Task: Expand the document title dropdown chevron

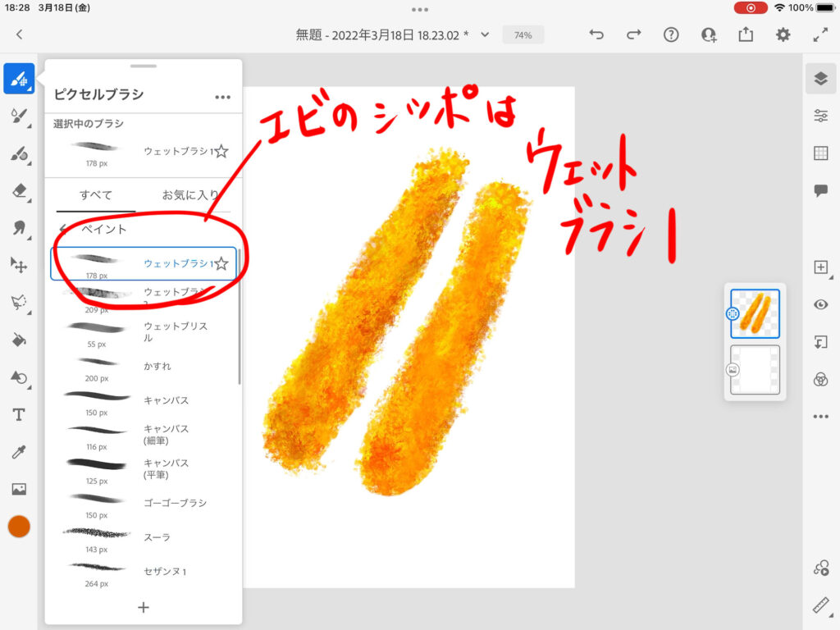Action: (x=485, y=34)
